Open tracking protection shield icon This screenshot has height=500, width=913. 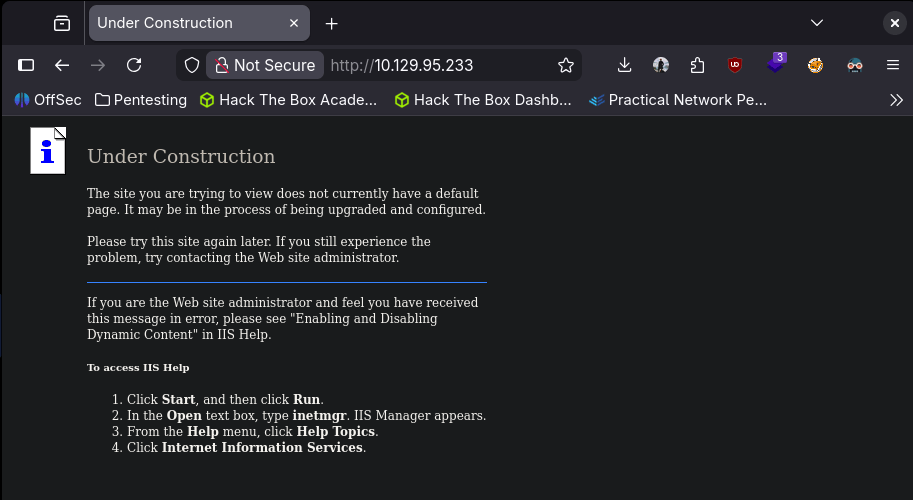(x=191, y=65)
